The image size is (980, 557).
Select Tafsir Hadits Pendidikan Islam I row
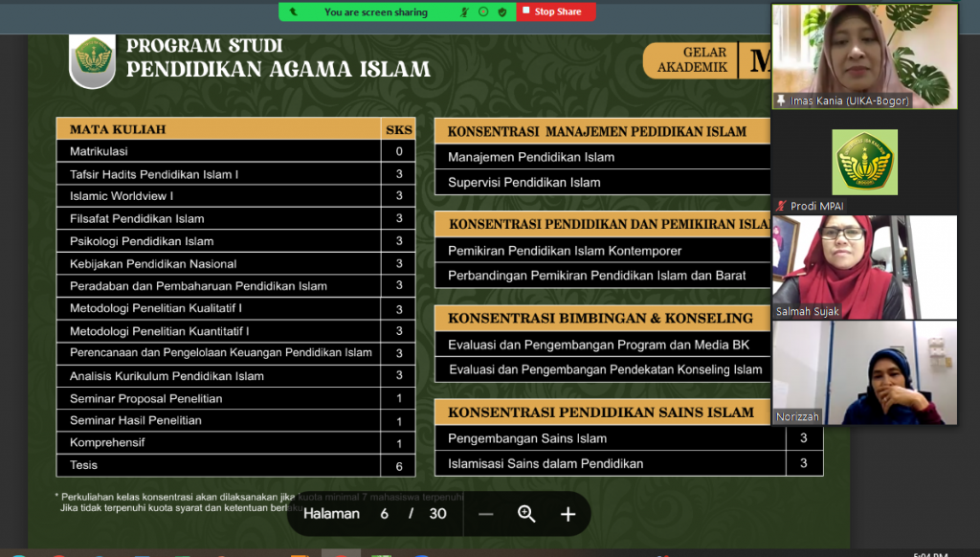tap(235, 174)
